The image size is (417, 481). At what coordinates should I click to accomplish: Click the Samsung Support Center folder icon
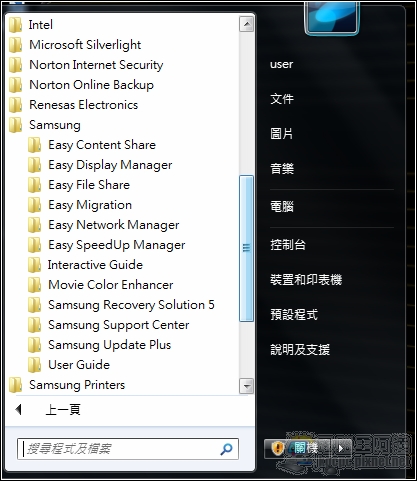pyautogui.click(x=34, y=325)
